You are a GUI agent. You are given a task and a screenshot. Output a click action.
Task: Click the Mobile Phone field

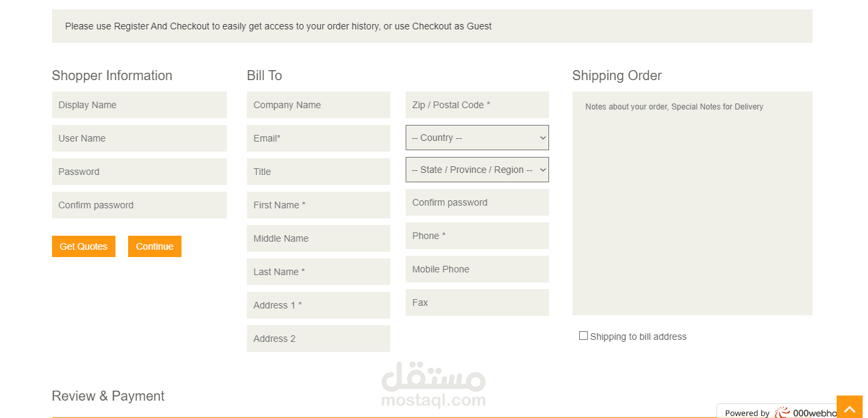(x=477, y=269)
